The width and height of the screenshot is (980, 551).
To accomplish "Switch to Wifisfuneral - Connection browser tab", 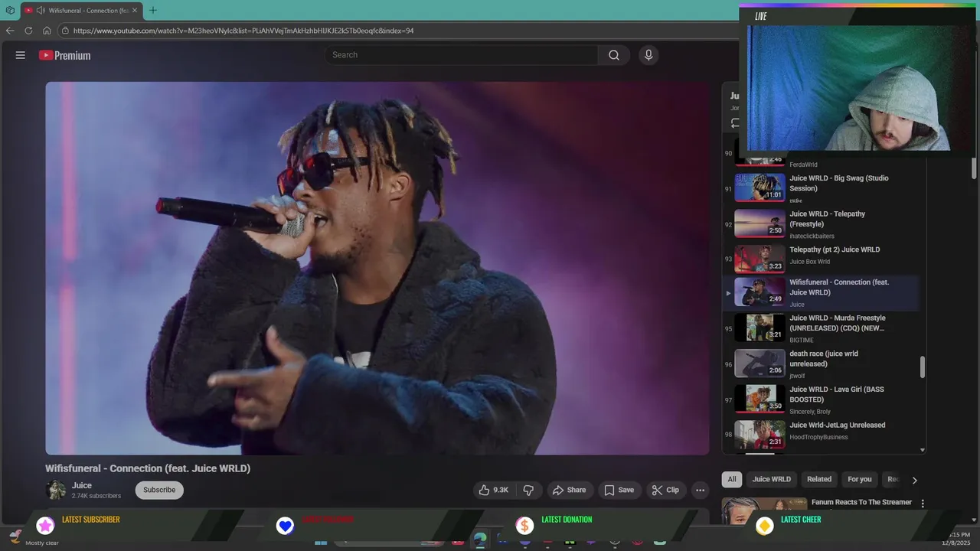I will click(80, 10).
